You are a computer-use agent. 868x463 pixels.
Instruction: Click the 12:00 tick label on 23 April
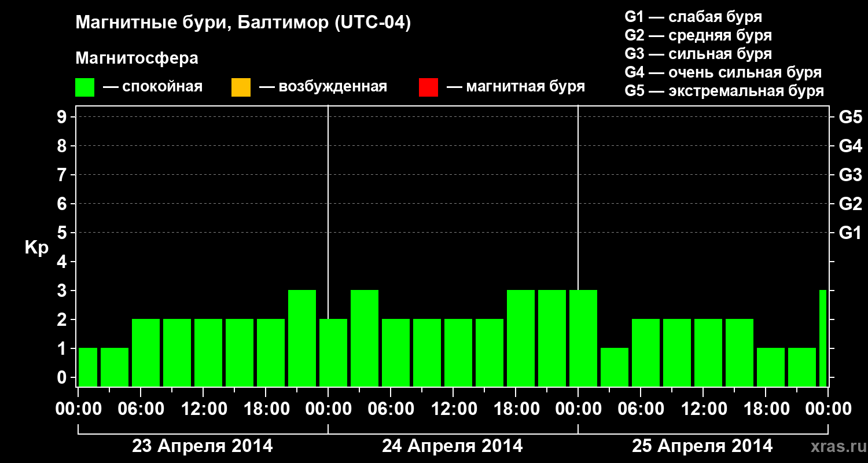pyautogui.click(x=203, y=409)
